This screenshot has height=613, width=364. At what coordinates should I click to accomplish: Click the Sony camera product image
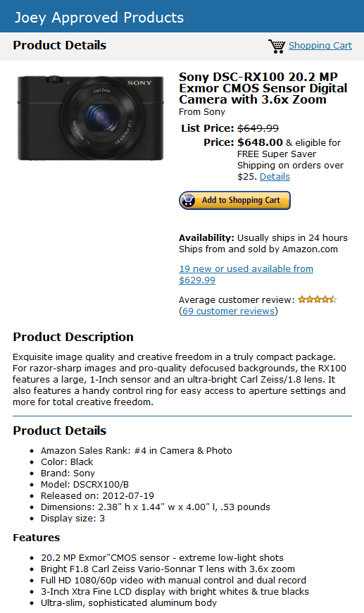click(90, 117)
